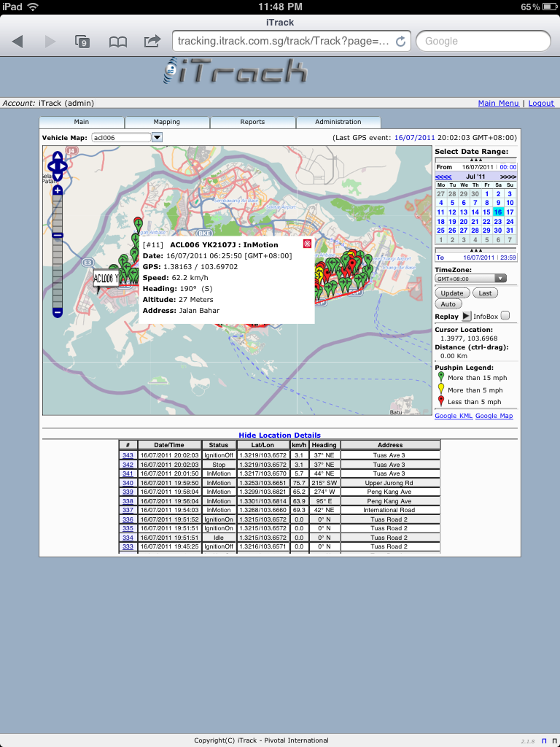This screenshot has width=560, height=747.
Task: Open the Vehicle Map dropdown arrow
Action: coord(157,137)
